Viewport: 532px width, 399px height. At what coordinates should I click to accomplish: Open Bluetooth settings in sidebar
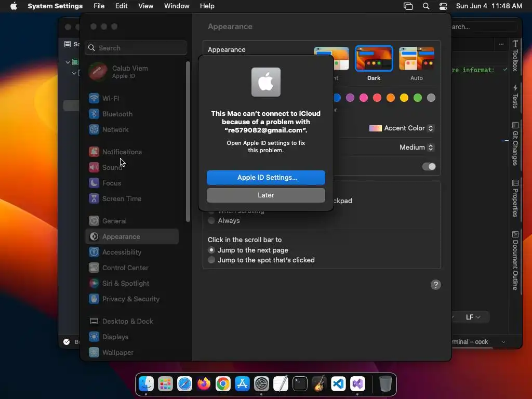pos(131,114)
